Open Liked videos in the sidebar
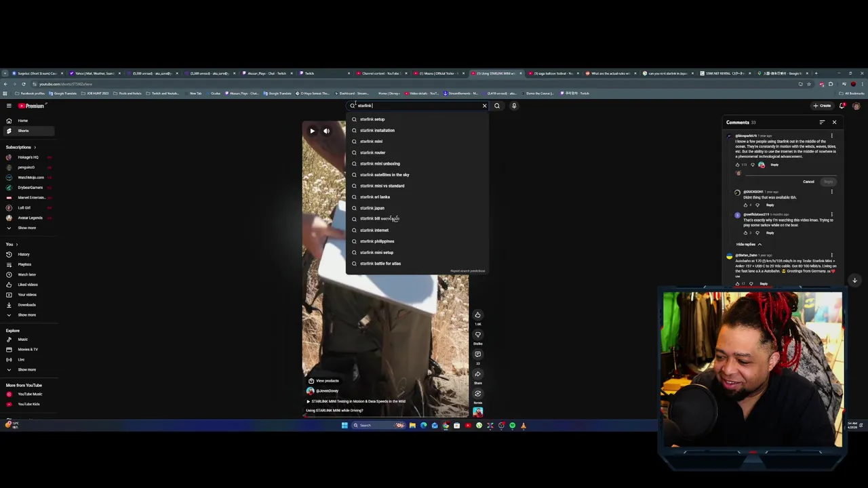This screenshot has width=868, height=488. [x=28, y=285]
